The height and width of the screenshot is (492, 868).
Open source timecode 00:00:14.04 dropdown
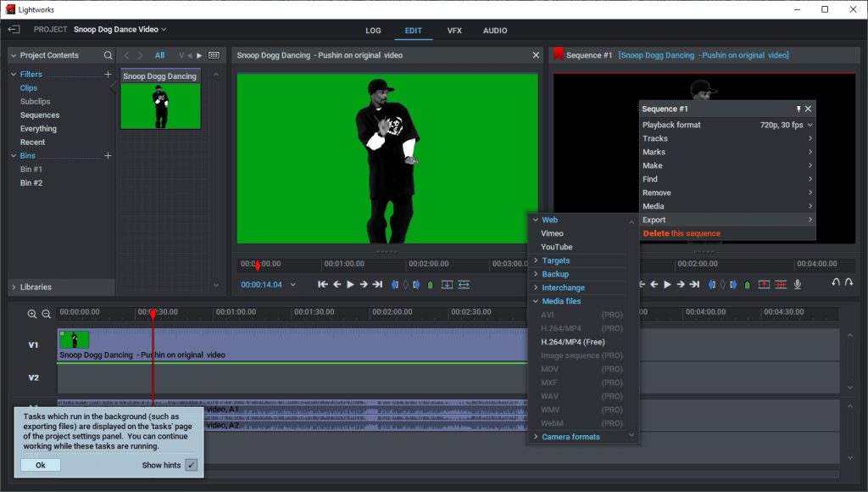point(292,285)
